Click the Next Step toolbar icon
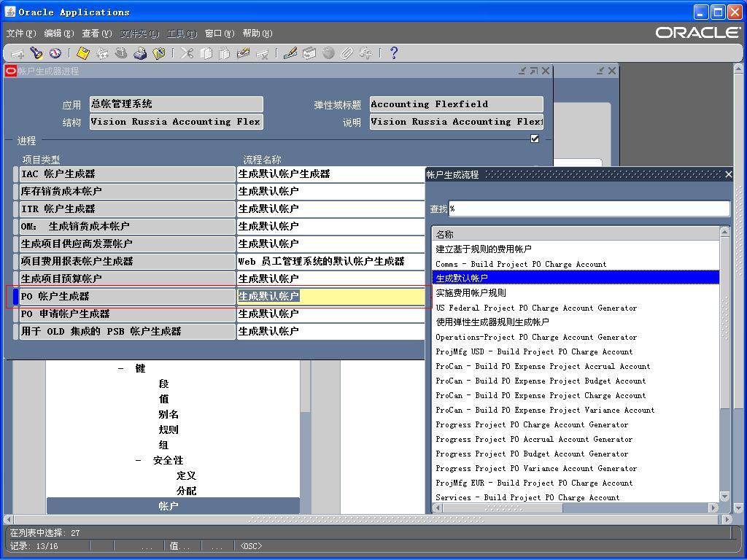Image resolution: width=747 pixels, height=560 pixels. coord(102,53)
